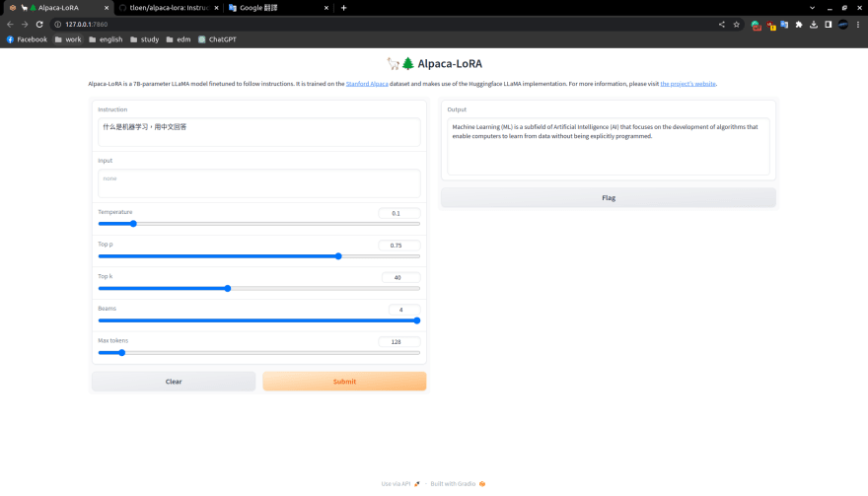The image size is (868, 496).
Task: Reload the Alpaca-LoRA page
Action: pyautogui.click(x=39, y=25)
